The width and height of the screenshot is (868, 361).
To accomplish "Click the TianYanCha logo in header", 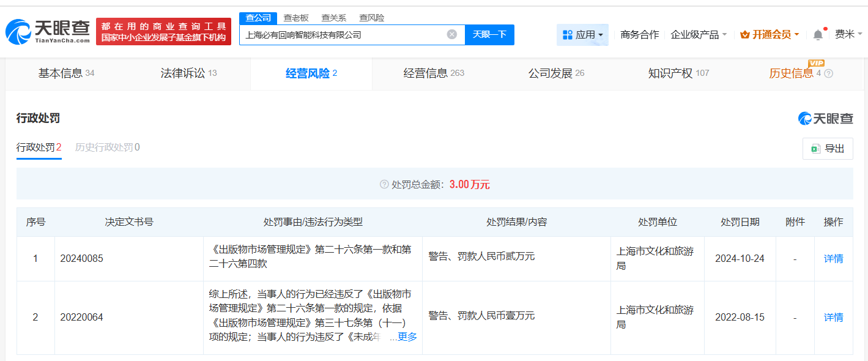I will tap(48, 31).
